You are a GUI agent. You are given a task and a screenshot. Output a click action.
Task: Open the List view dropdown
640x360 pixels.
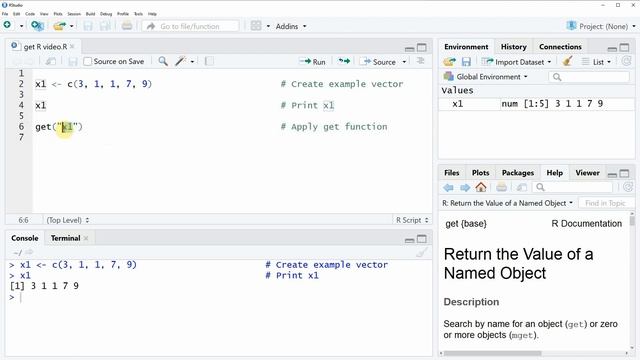click(x=596, y=62)
